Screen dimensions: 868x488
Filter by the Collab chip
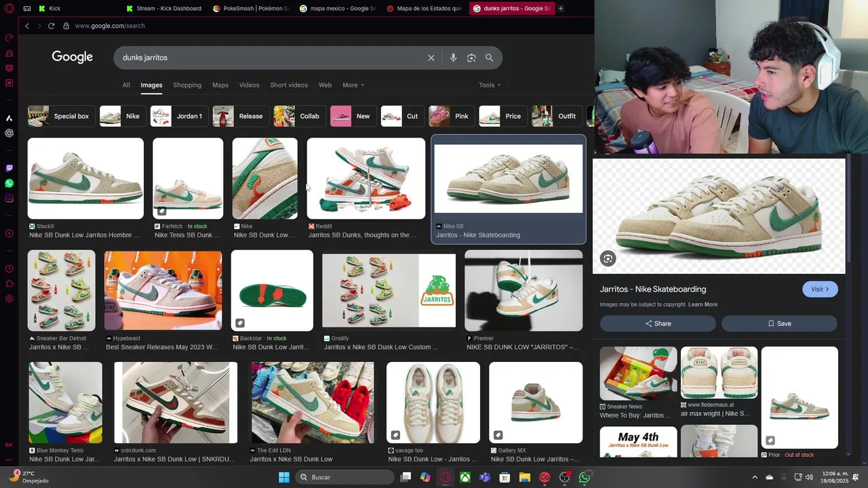click(299, 116)
